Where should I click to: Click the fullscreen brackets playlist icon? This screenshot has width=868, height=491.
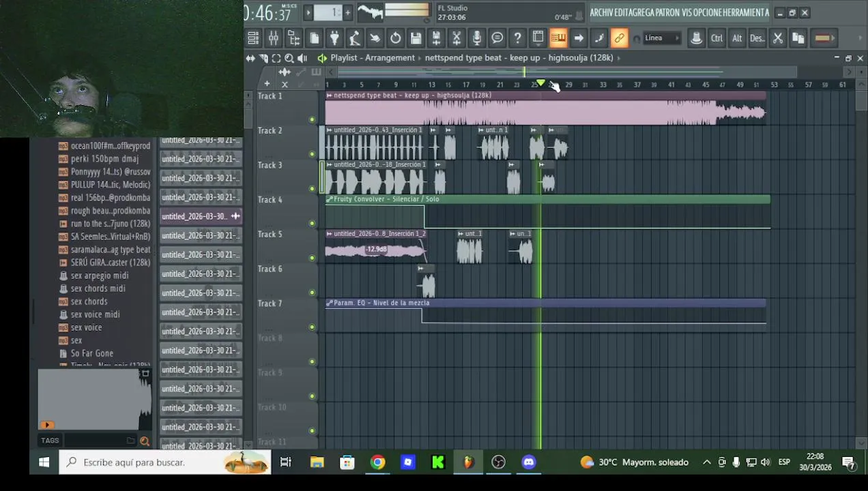(x=276, y=58)
